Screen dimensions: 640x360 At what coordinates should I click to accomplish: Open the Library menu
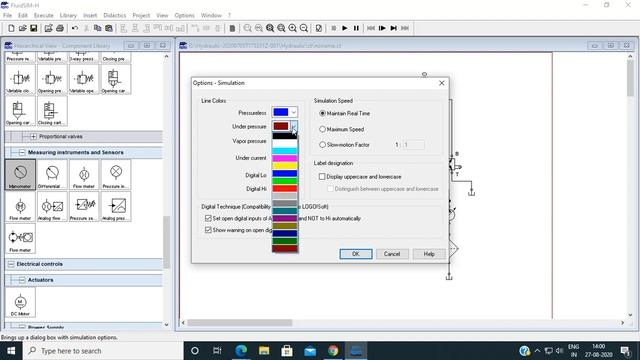tap(68, 15)
